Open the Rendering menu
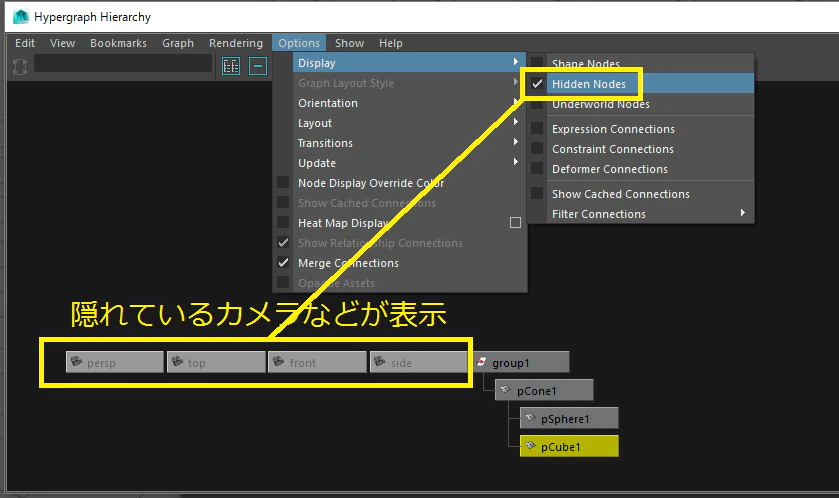This screenshot has height=498, width=839. tap(235, 43)
